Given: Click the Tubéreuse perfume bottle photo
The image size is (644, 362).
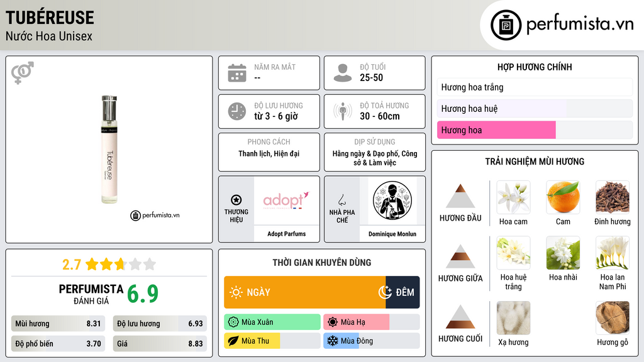Looking at the screenshot, I should point(109,150).
